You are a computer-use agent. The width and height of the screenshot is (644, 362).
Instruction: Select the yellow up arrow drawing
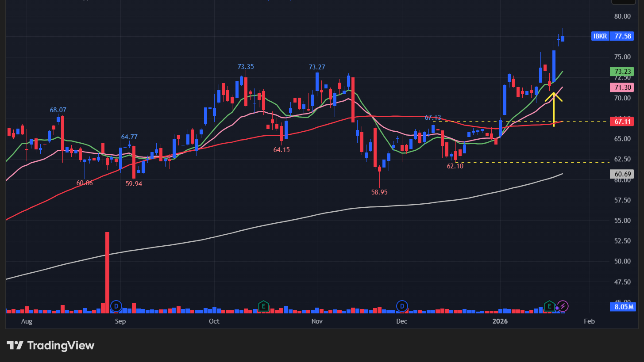[x=554, y=108]
